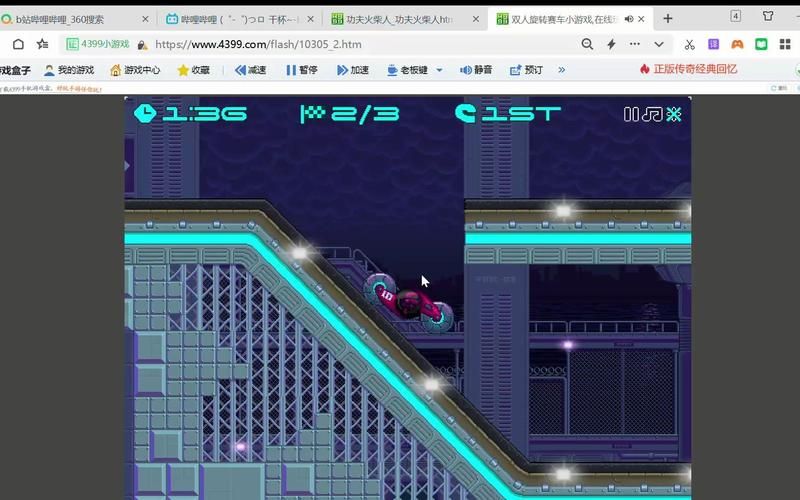The image size is (800, 500).
Task: Click the 1:36 race timer
Action: 190,113
